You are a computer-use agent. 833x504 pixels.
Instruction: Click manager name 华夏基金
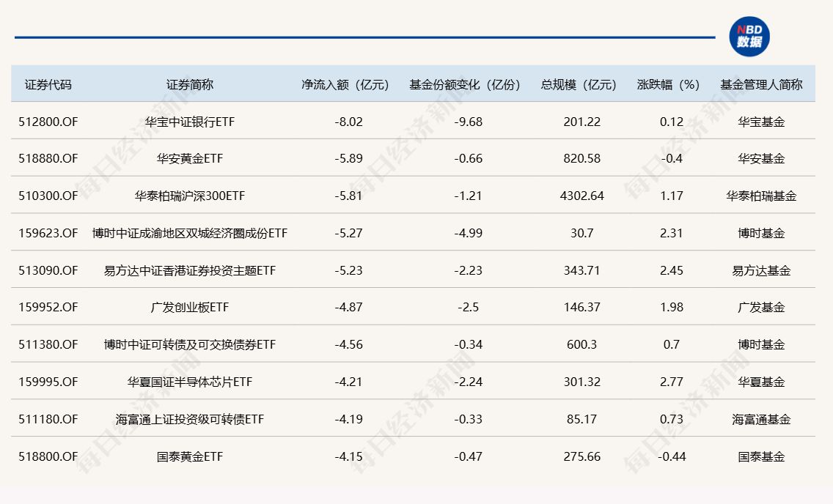click(761, 382)
